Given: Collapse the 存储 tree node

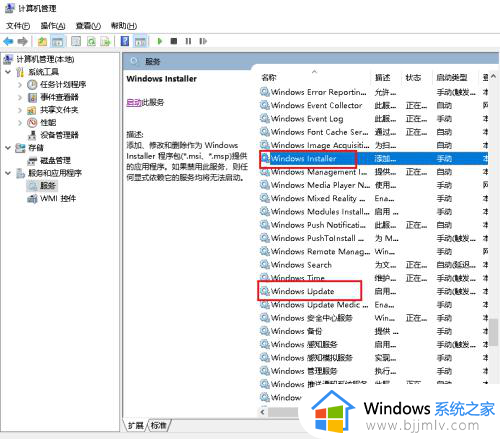Looking at the screenshot, I should [x=8, y=148].
